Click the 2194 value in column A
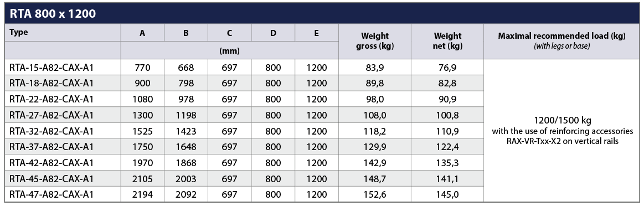This screenshot has height=206, width=644. pyautogui.click(x=142, y=194)
